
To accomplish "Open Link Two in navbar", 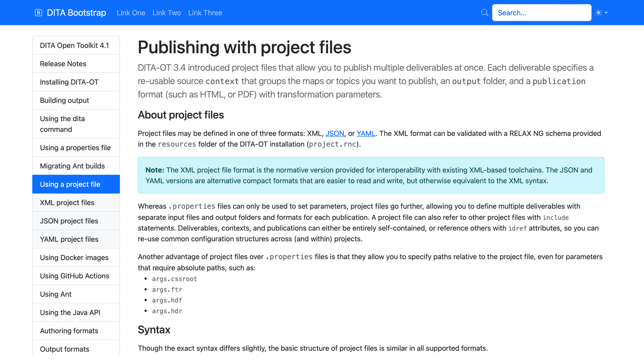I will click(x=166, y=13).
